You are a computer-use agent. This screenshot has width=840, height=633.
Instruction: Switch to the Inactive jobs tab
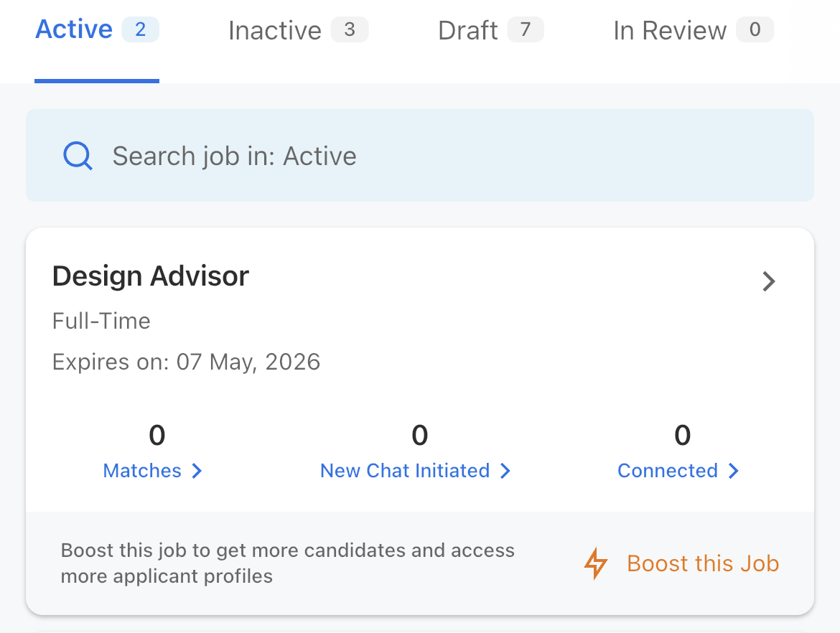[x=275, y=31]
